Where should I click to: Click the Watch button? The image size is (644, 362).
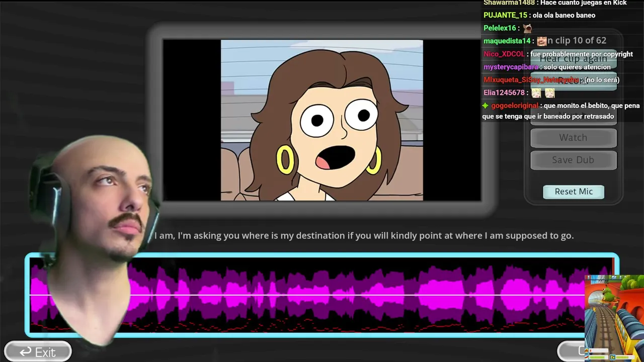574,138
